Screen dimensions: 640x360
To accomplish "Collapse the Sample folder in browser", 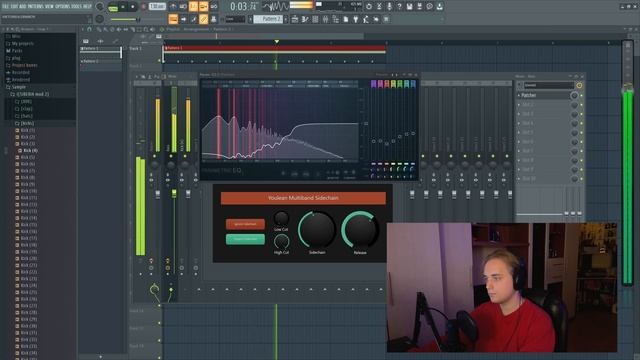I will (x=18, y=87).
